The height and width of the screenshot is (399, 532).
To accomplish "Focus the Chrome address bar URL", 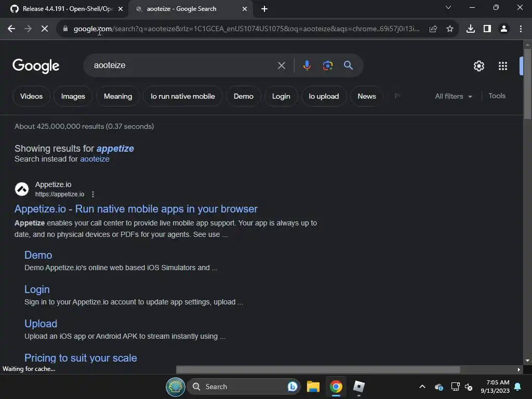I will click(247, 29).
